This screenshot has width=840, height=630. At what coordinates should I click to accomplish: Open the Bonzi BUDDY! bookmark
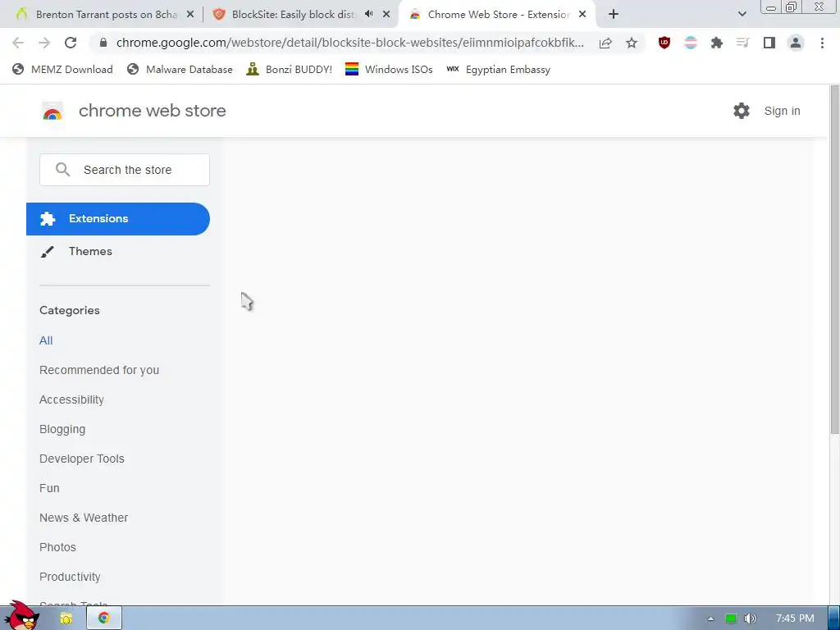290,69
